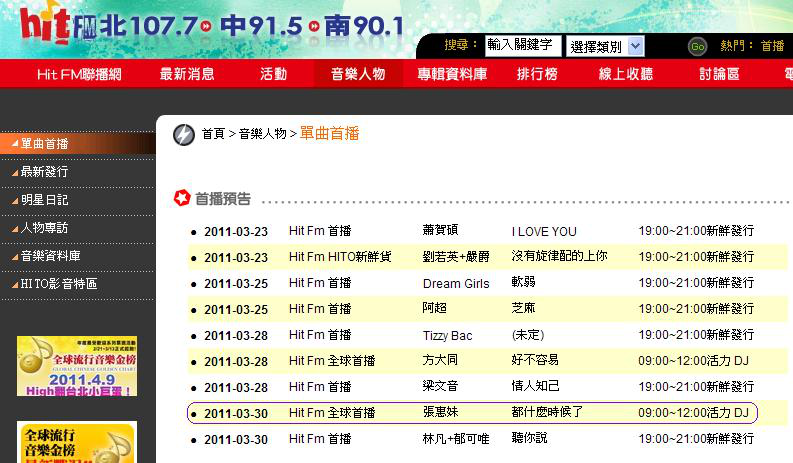This screenshot has height=463, width=793.
Task: Click the song title 都什麼時候了
Action: 547,412
